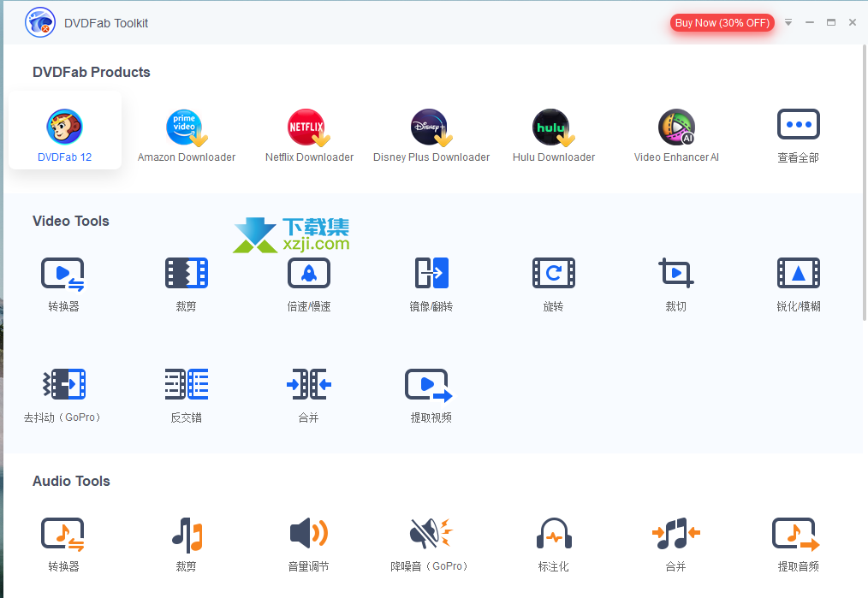This screenshot has height=598, width=868.
Task: Open the 镜像/翻转 mirror flip tool
Action: point(431,285)
